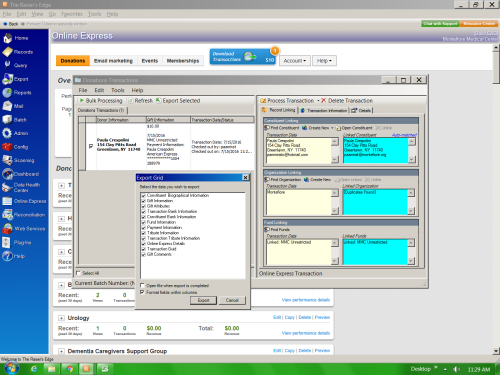The width and height of the screenshot is (500, 375).
Task: Enable Open file when export is completed
Action: point(142,285)
